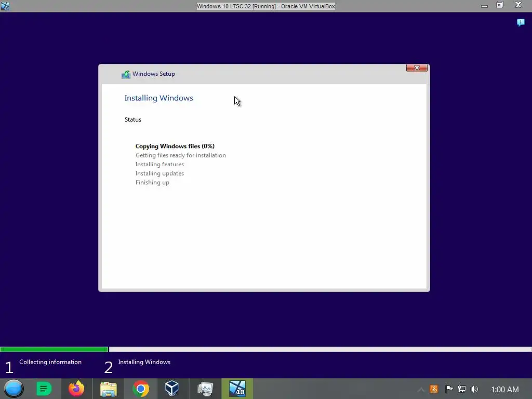
Task: Click step 1 'Collecting information' label
Action: click(50, 362)
